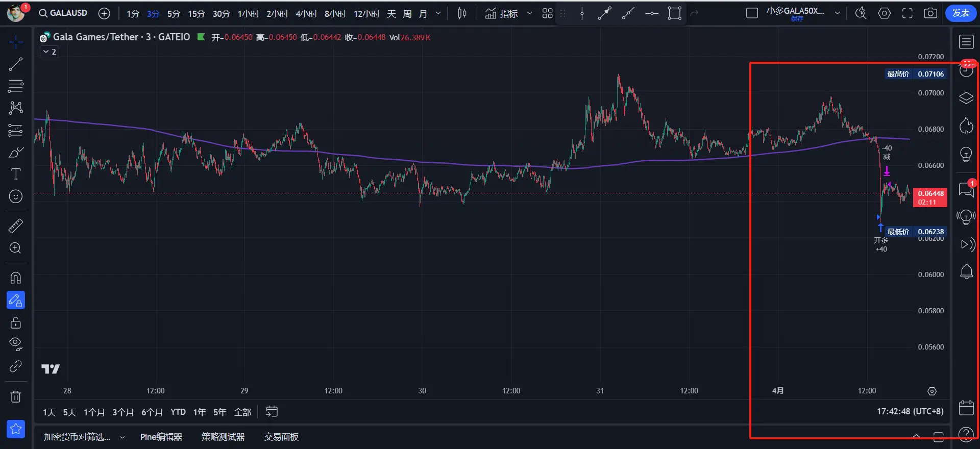
Task: Set the date range to YTD
Action: pos(178,412)
